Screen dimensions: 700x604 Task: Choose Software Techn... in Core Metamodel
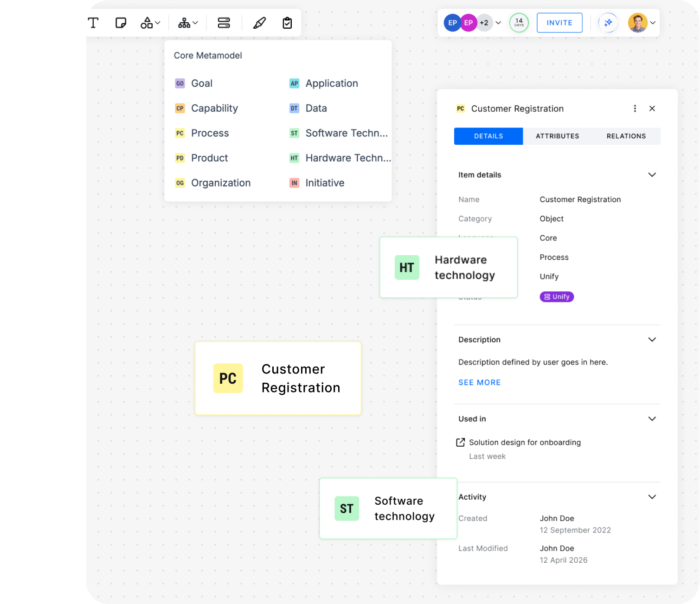pos(339,133)
